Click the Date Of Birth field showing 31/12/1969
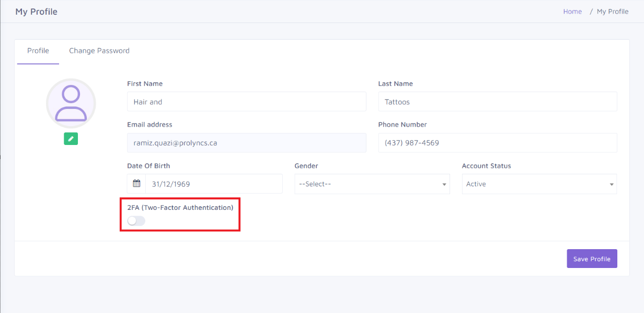644x313 pixels. point(214,184)
